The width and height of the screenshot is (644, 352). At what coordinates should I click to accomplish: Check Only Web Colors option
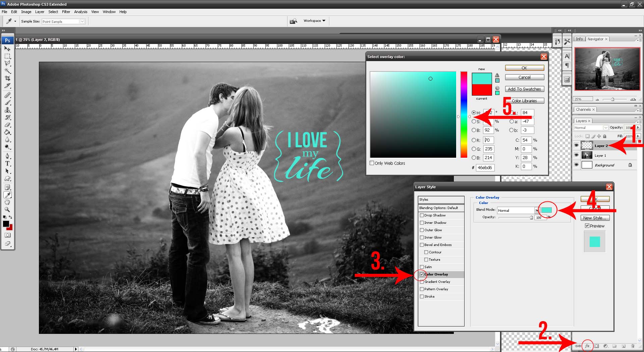tap(372, 163)
